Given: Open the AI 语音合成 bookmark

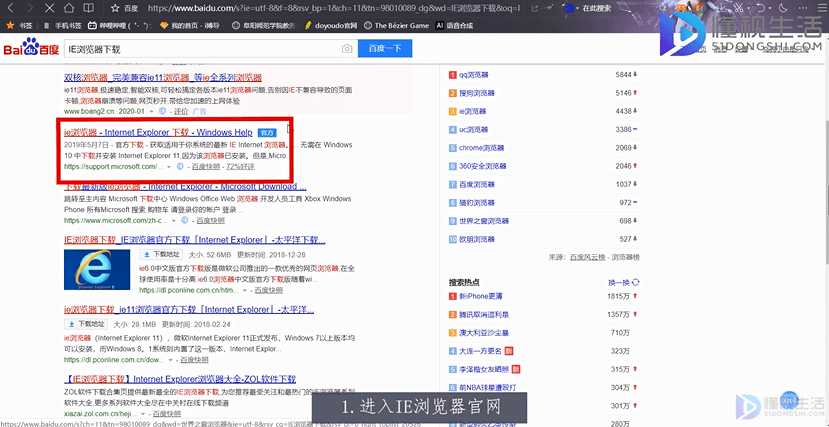Looking at the screenshot, I should pos(455,25).
